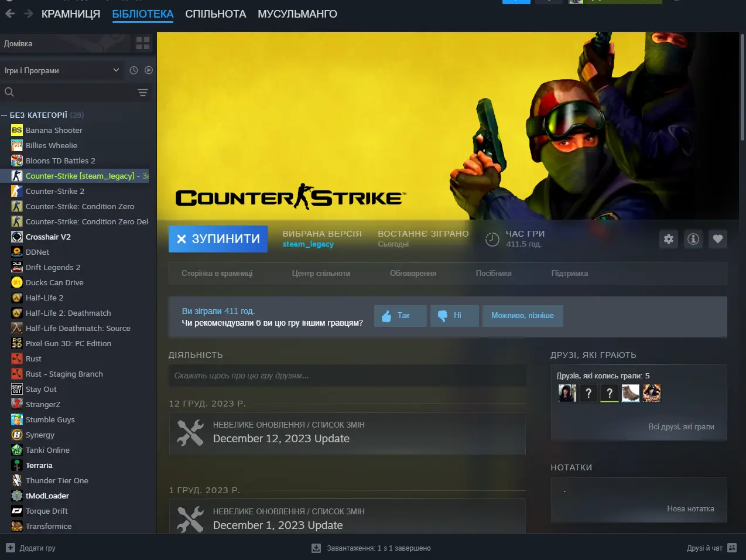Click the library search magnifier icon
The image size is (746, 560).
[x=9, y=92]
